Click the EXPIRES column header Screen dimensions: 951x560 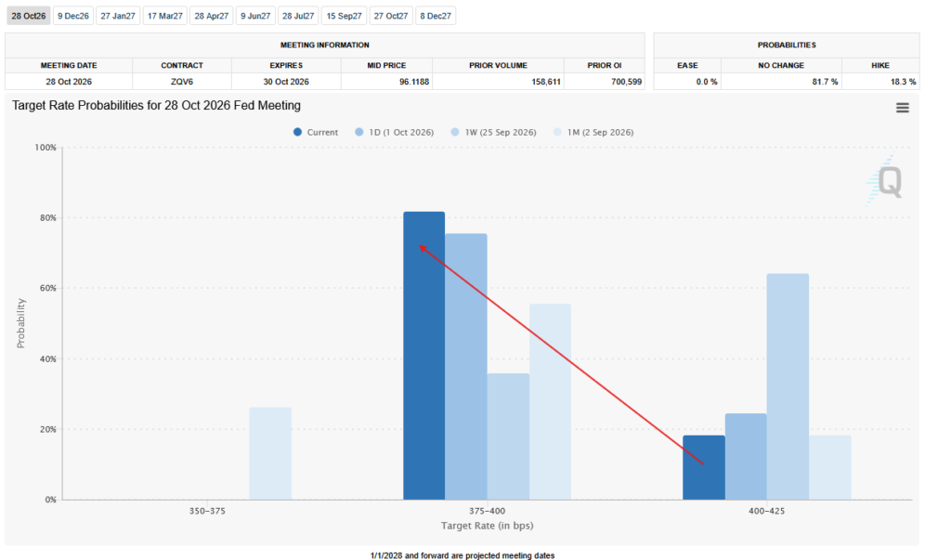point(286,66)
